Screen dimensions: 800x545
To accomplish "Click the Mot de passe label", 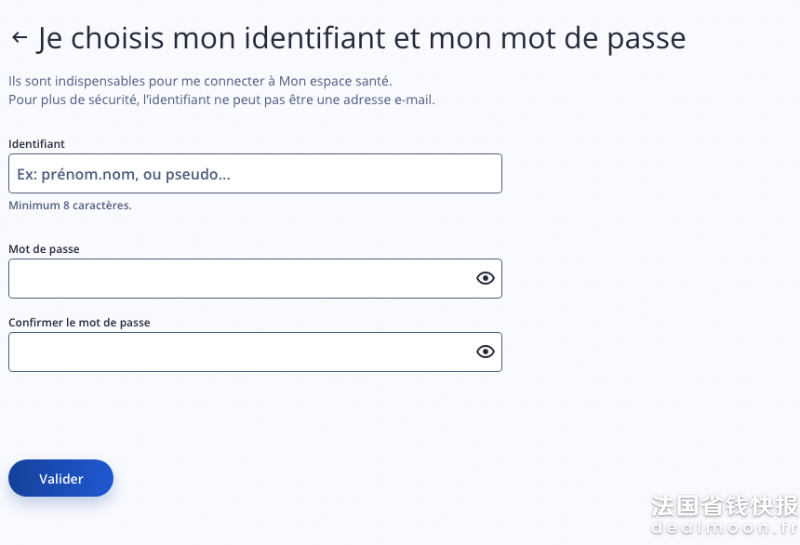I will click(44, 249).
